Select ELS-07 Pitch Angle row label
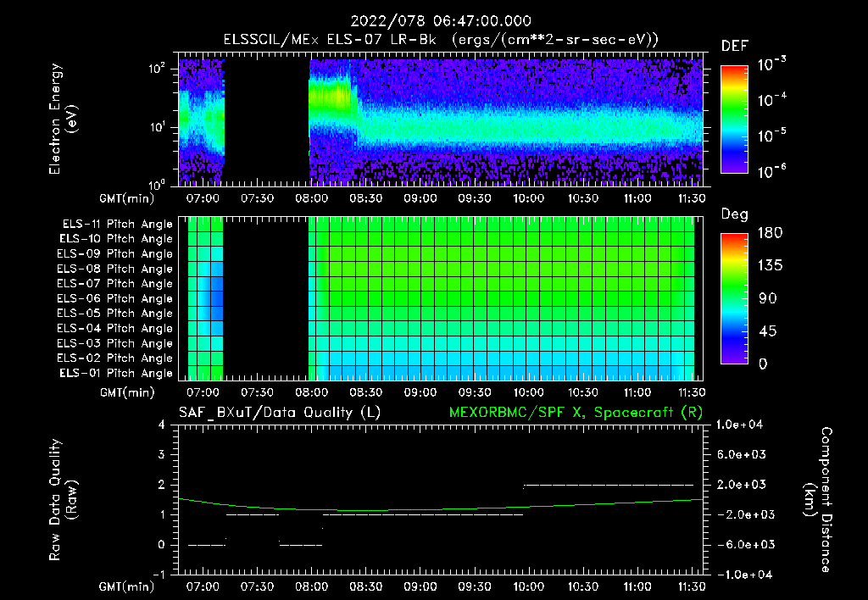The width and height of the screenshot is (868, 600). click(114, 283)
